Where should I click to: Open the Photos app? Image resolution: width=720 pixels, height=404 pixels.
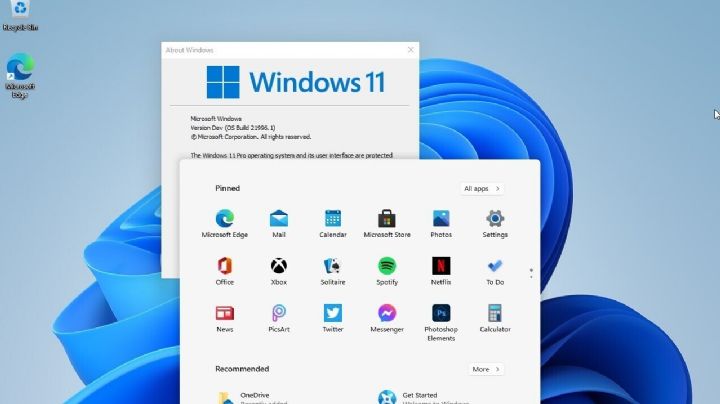(x=441, y=224)
